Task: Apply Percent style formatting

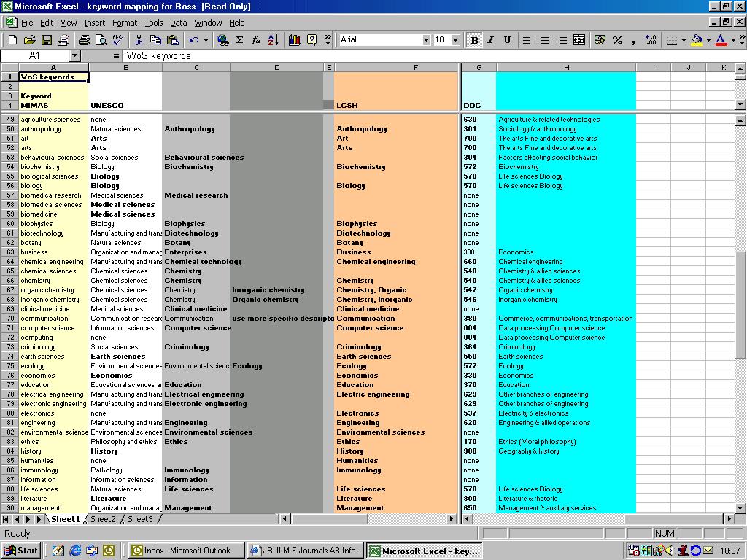Action: tap(617, 40)
